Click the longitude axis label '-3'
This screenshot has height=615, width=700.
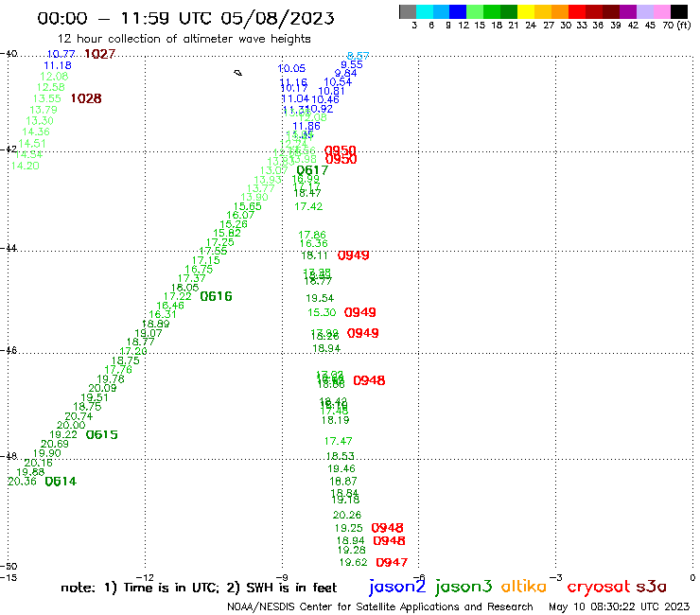[556, 577]
